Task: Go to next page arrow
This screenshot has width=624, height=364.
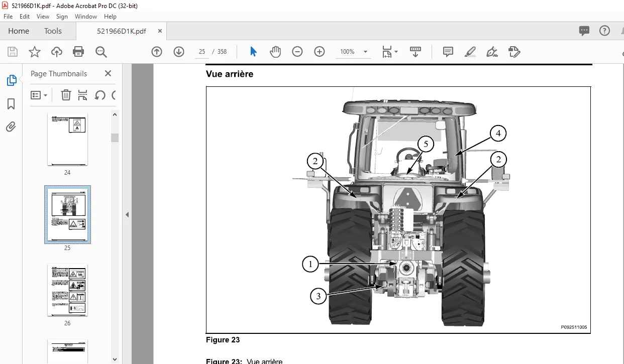Action: pyautogui.click(x=179, y=52)
